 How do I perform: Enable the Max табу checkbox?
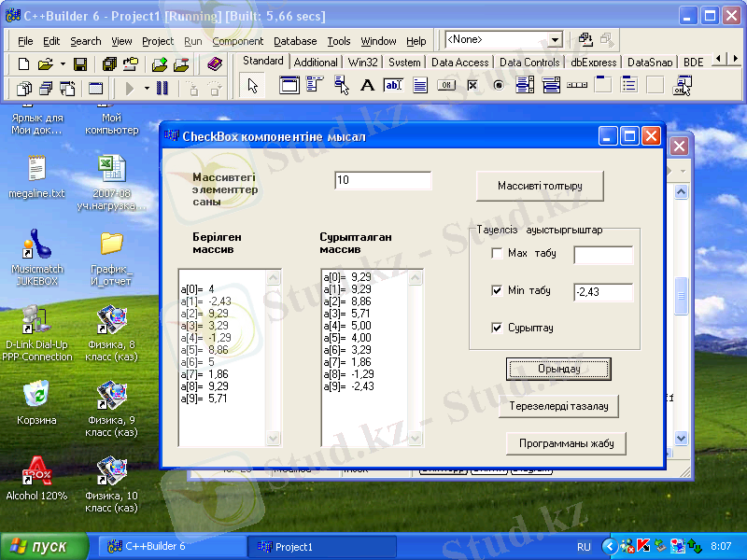tap(497, 254)
